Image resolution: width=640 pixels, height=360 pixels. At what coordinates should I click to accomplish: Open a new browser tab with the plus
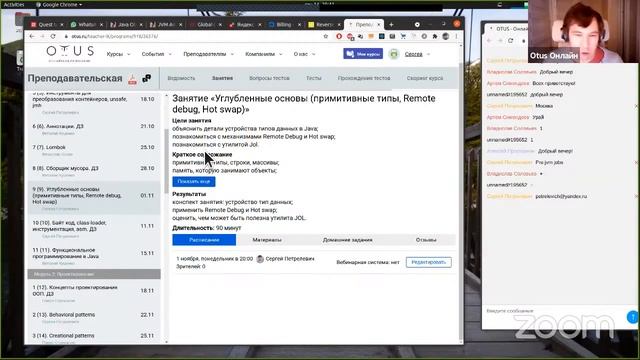coord(391,24)
